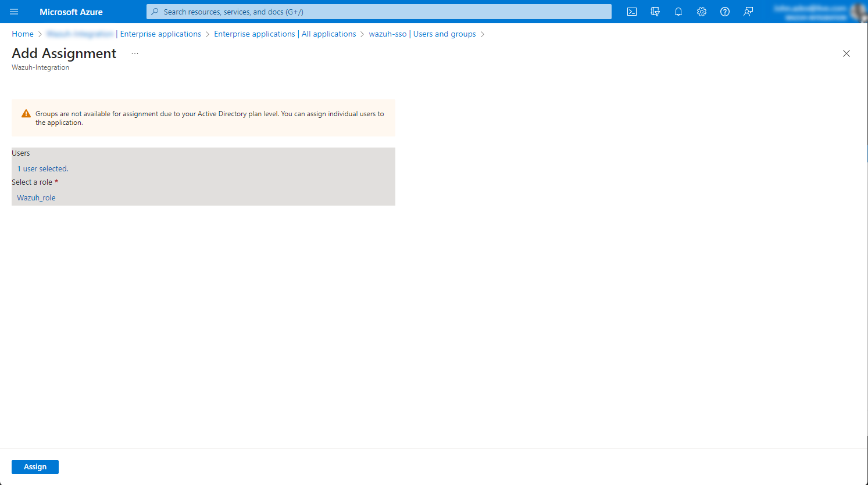Click the Wazuh_role role link
The image size is (868, 485).
point(36,198)
